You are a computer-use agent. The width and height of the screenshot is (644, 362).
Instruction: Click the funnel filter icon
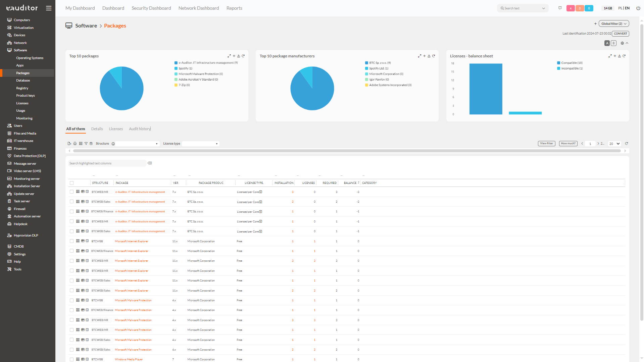tap(86, 144)
